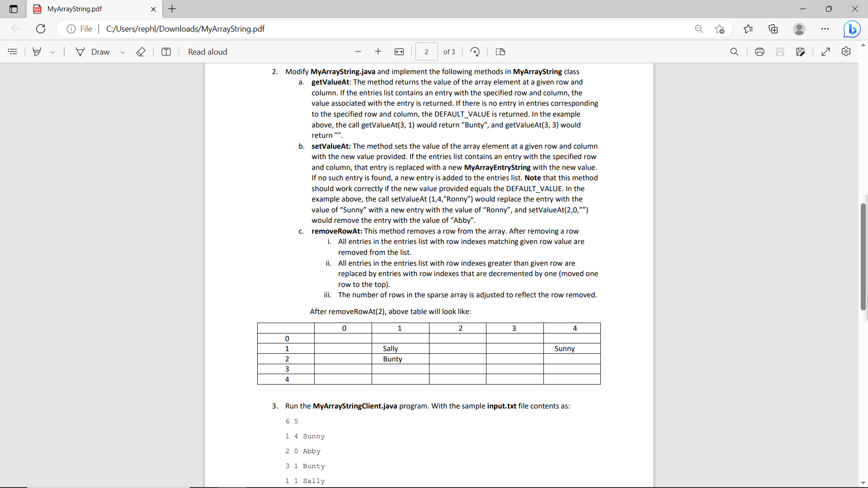
Task: Zoom out with the minus button
Action: pos(358,52)
